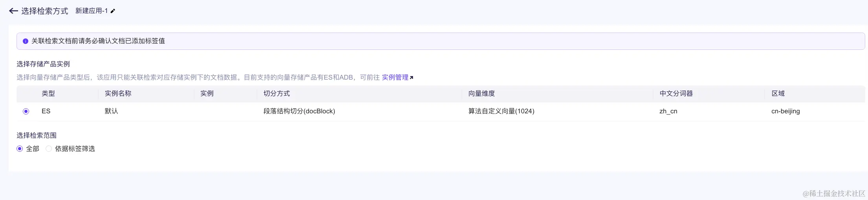The height and width of the screenshot is (200, 868).
Task: Click the cn-beijing region cell
Action: click(x=785, y=111)
